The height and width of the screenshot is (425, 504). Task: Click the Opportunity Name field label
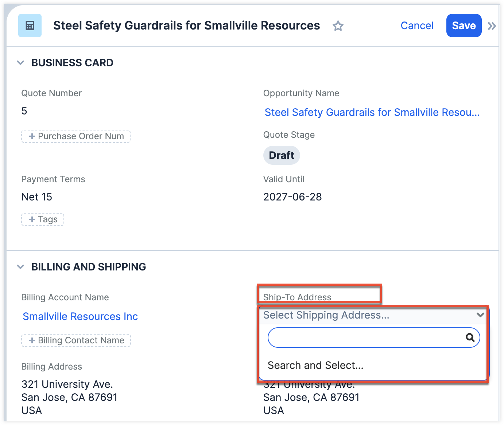point(301,93)
